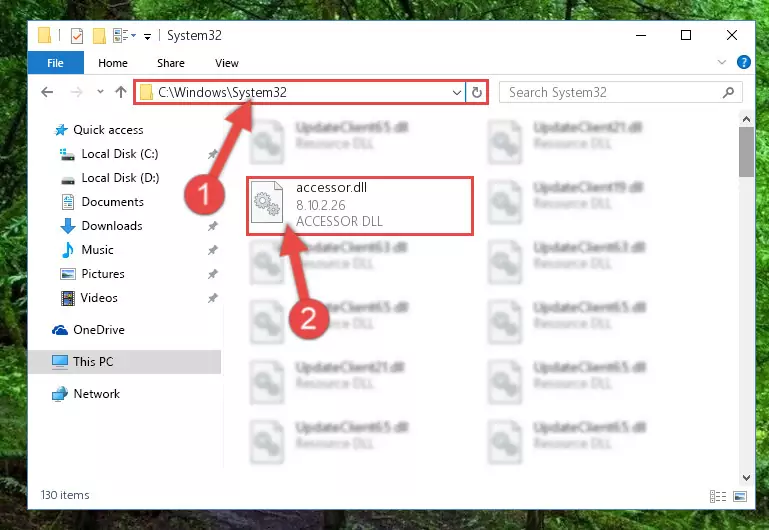This screenshot has width=769, height=530.
Task: Switch to the Home ribbon tab
Action: click(x=113, y=63)
